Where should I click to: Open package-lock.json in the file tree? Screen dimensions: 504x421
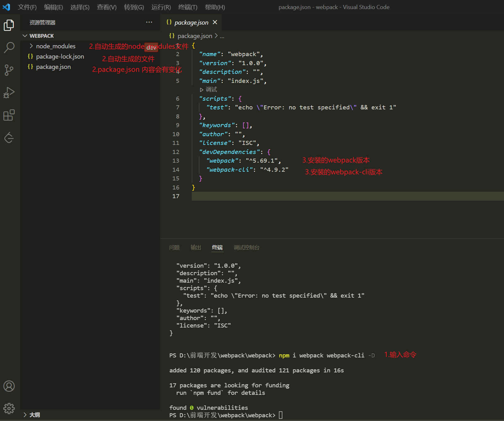coord(60,56)
